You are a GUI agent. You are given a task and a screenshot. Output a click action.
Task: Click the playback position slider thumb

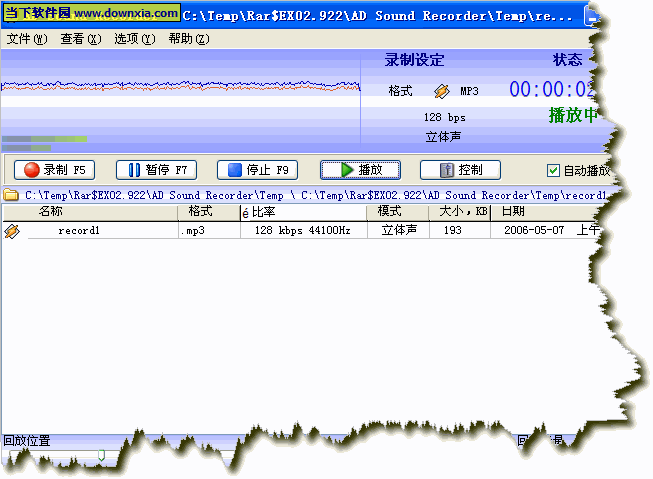pos(100,456)
